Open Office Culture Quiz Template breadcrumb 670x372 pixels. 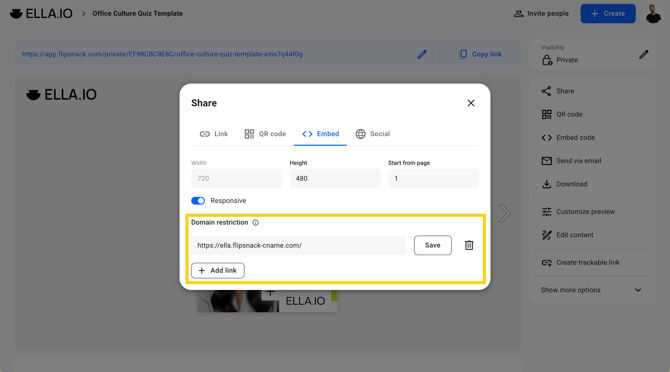tap(137, 13)
